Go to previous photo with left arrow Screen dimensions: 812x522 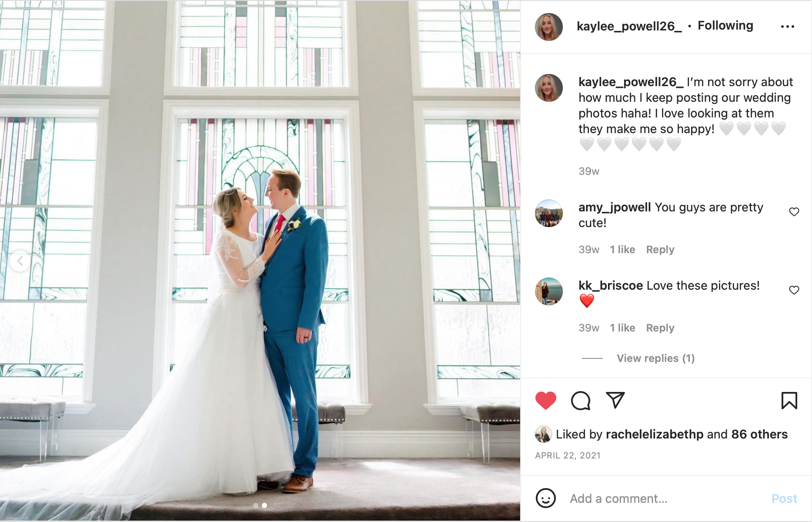tap(20, 261)
